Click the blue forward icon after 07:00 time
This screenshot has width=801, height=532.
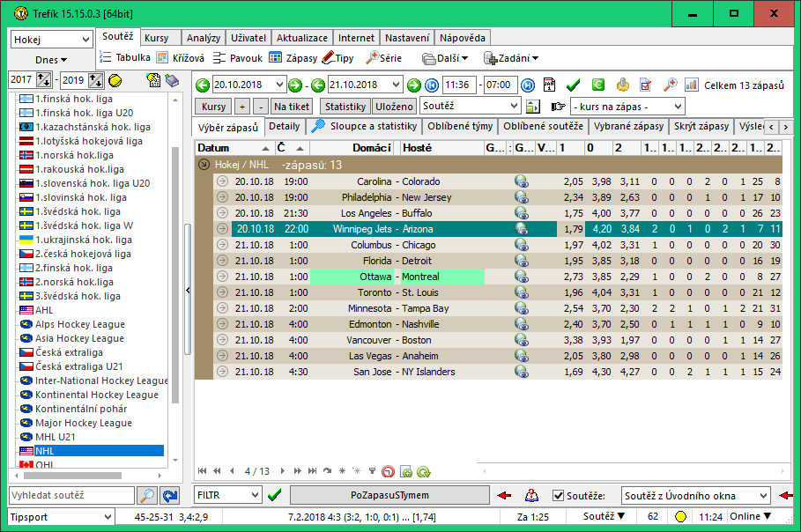tap(528, 85)
